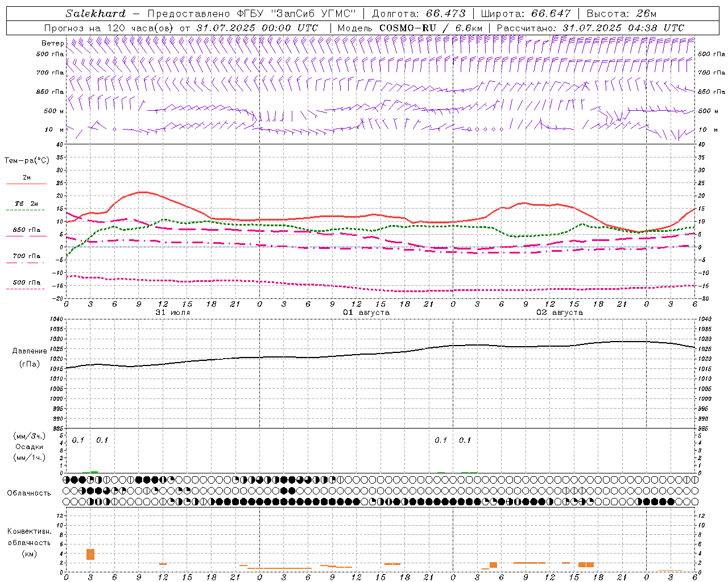Image resolution: width=728 pixels, height=582 pixels.
Task: Click the forecast start time 31.07.2025 00:00 UTC
Action: coord(257,28)
